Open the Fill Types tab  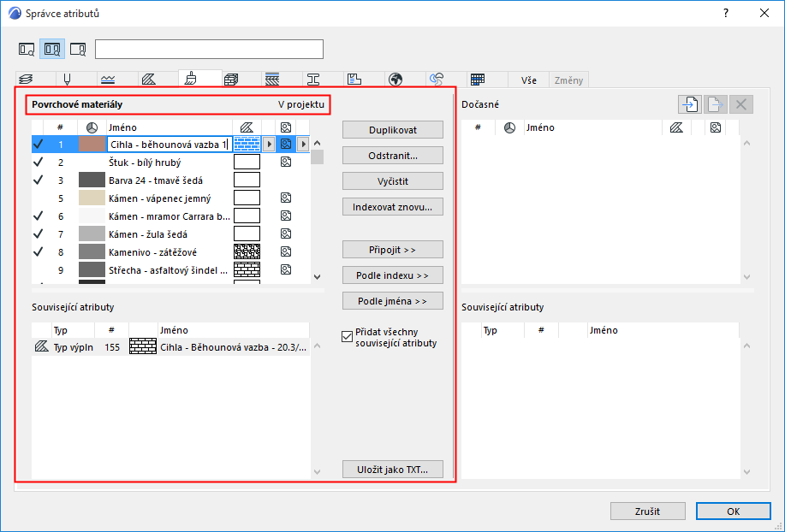point(149,80)
